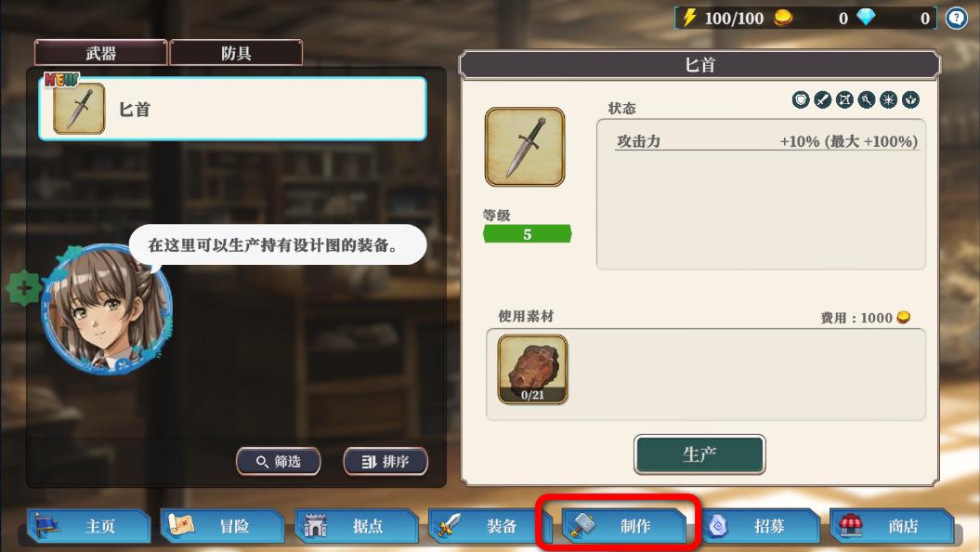Image resolution: width=980 pixels, height=552 pixels.
Task: Select the staff class icon
Action: 867,99
